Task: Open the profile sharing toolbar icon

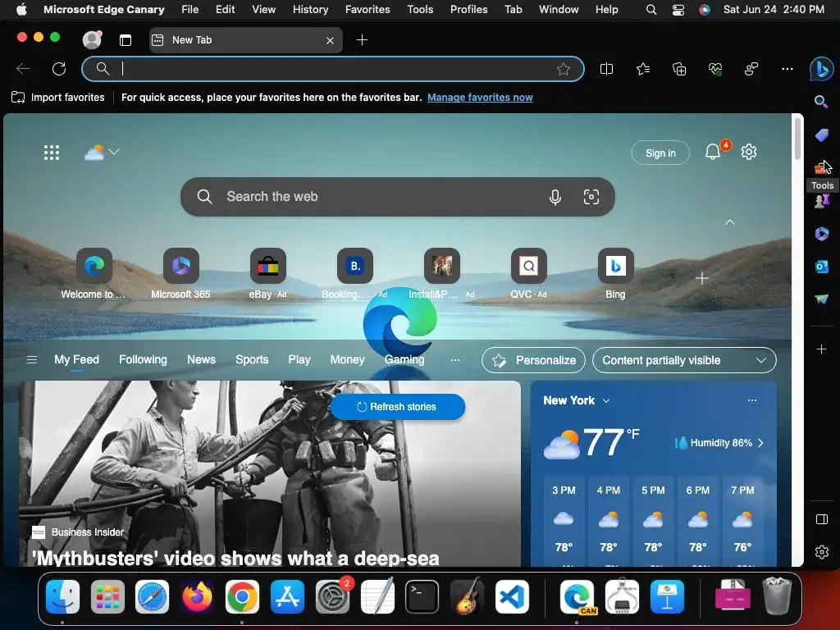Action: (751, 69)
